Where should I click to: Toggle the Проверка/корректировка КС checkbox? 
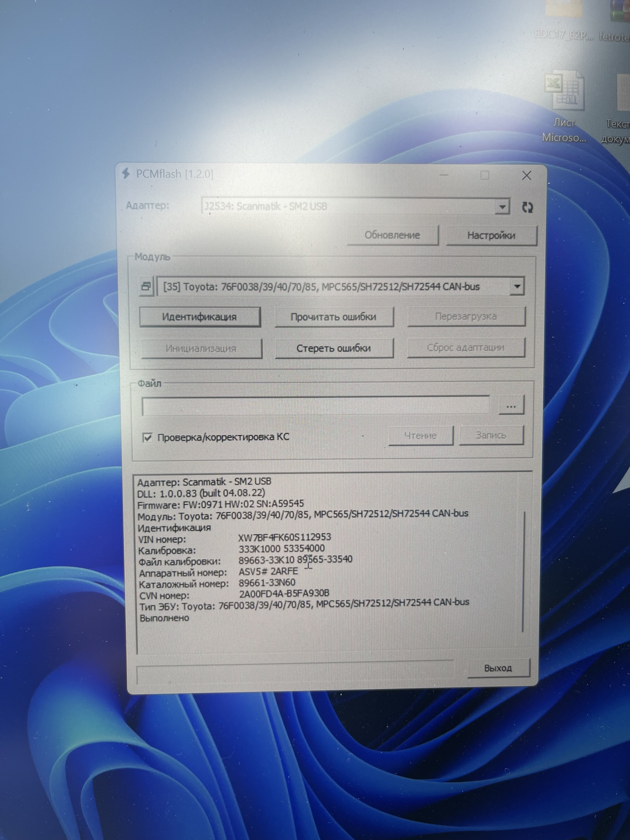(147, 437)
